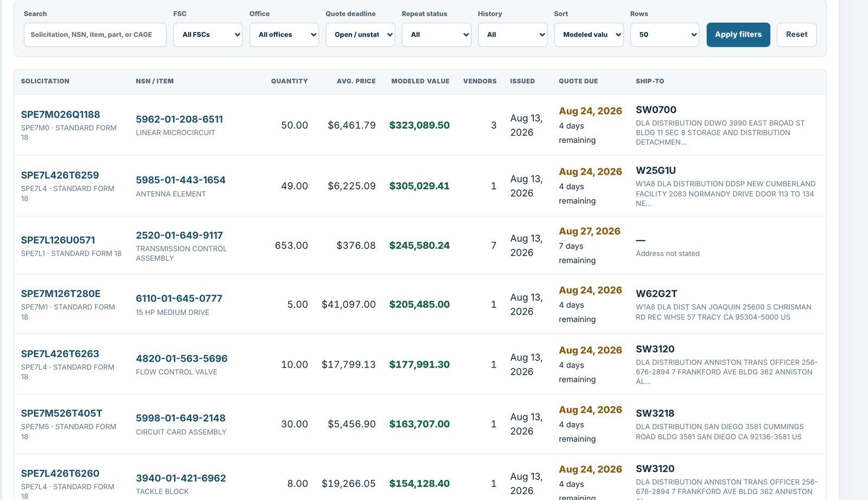Viewport: 868px width, 500px height.
Task: Open solicitation SPE7L426T6263
Action: coord(60,354)
